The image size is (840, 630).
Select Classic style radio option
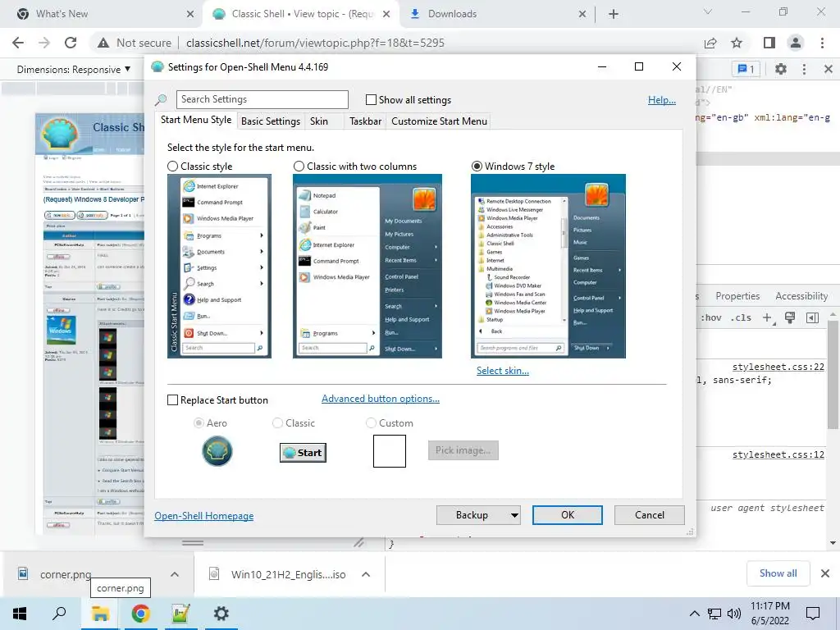172,167
